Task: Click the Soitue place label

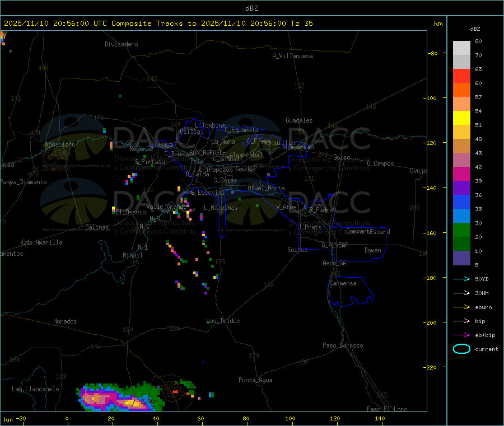Action: (297, 250)
